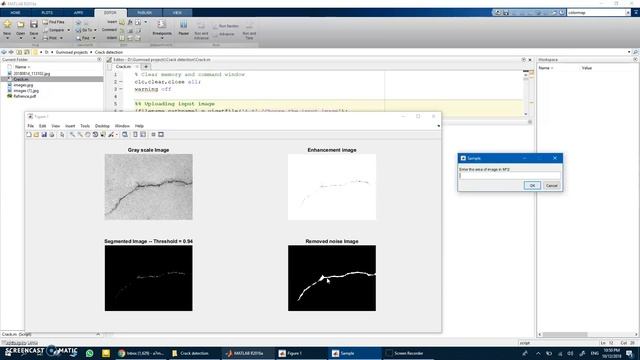This screenshot has height=360, width=640.
Task: Click Cancel in the Sample dialog
Action: [551, 186]
